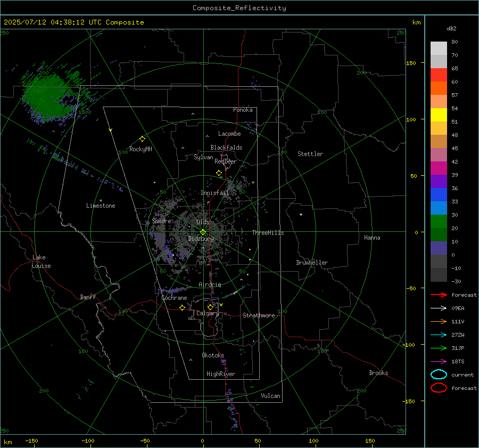This screenshot has width=479, height=448.
Task: Click the orange 111V arrow symbol
Action: coord(439,321)
